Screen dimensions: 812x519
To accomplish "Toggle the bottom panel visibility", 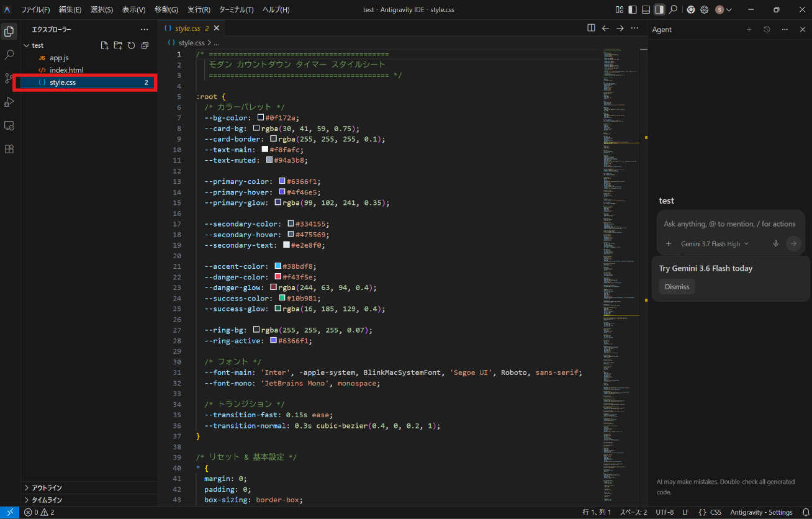I will (x=646, y=9).
